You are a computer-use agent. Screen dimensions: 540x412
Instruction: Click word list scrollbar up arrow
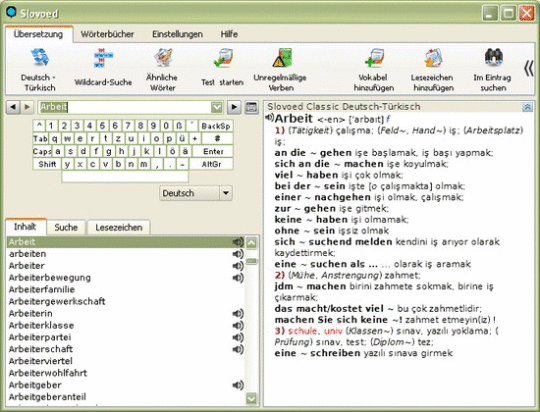tap(252, 243)
